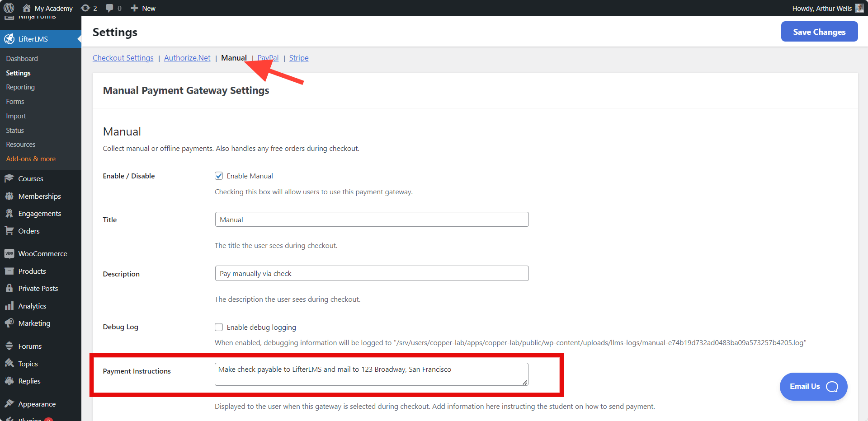Open the updates icon showing 2
This screenshot has height=421, width=868.
pyautogui.click(x=85, y=8)
